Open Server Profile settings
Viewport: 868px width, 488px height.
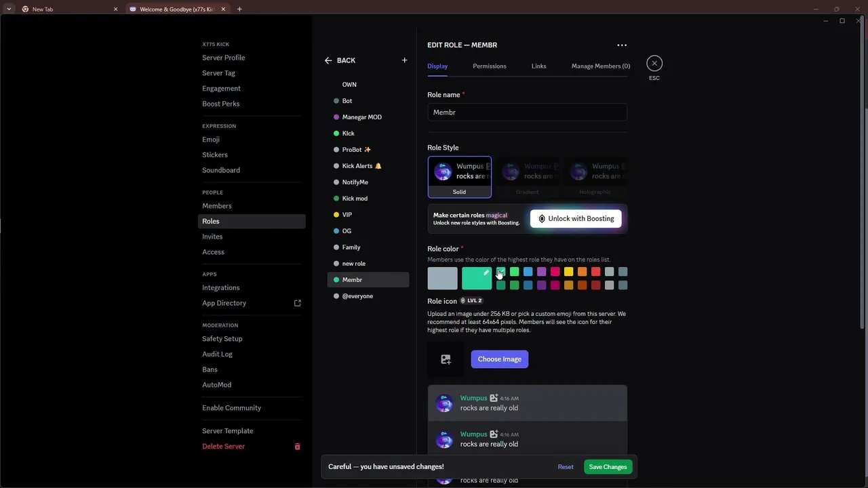click(x=252, y=58)
